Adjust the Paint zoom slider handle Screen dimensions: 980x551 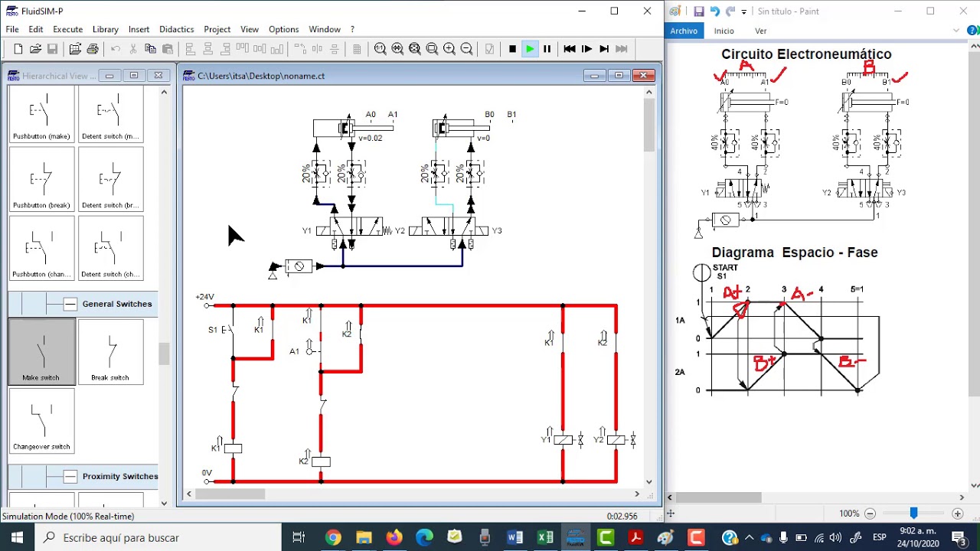913,514
